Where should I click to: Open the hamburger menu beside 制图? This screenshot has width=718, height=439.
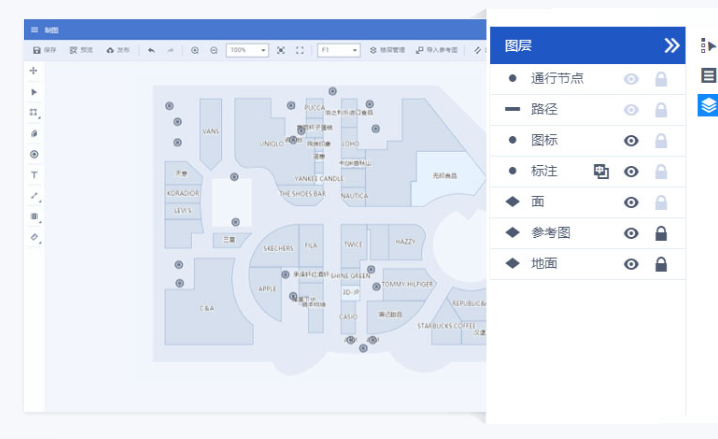click(x=35, y=30)
